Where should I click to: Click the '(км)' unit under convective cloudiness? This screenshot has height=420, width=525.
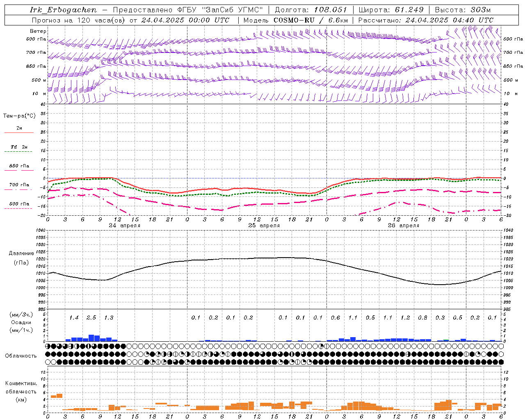(21, 399)
